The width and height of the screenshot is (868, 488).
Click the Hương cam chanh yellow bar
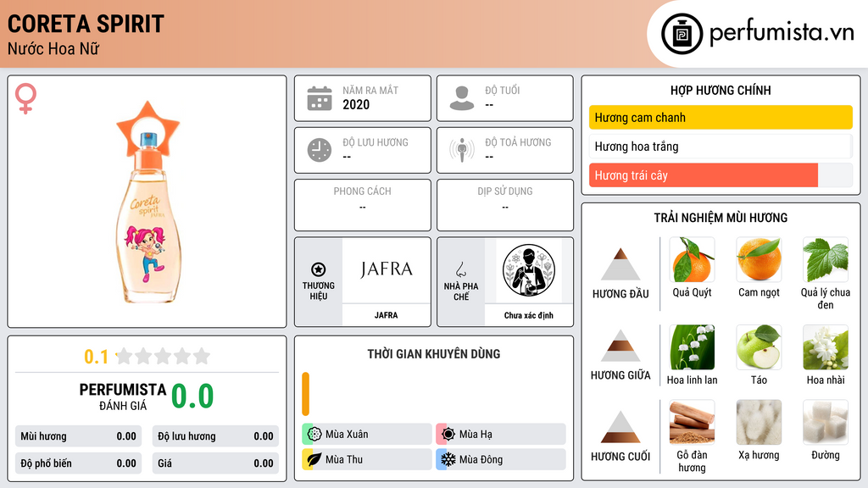point(721,117)
